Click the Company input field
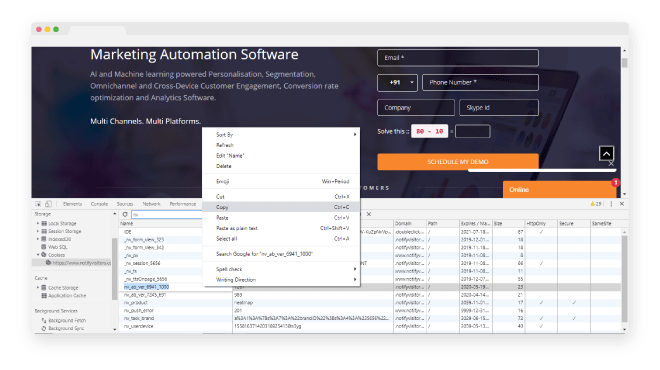This screenshot has height=370, width=660. pos(416,108)
